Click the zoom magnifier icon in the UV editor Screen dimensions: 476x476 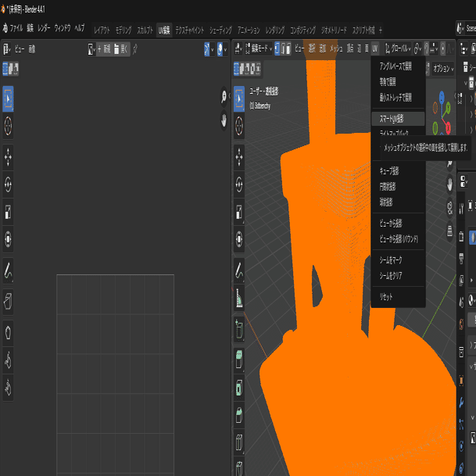pyautogui.click(x=224, y=97)
